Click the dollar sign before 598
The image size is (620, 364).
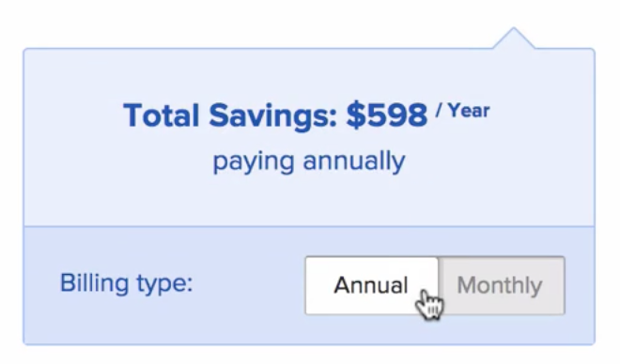pos(355,115)
